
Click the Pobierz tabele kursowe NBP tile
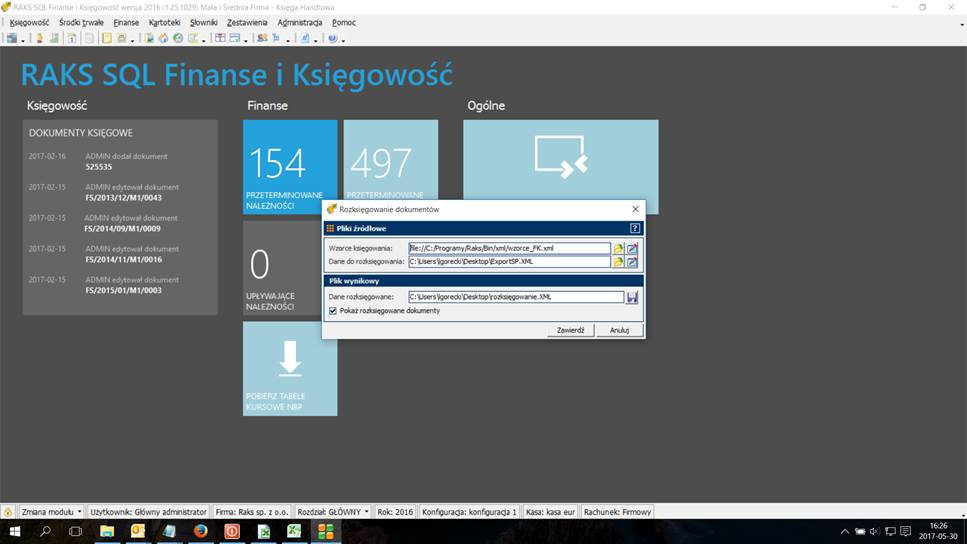[x=290, y=368]
